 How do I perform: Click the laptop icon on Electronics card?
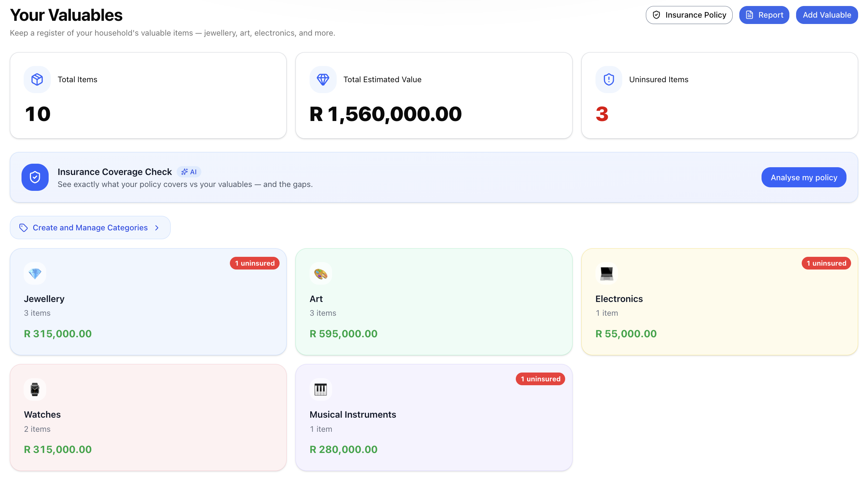(607, 273)
